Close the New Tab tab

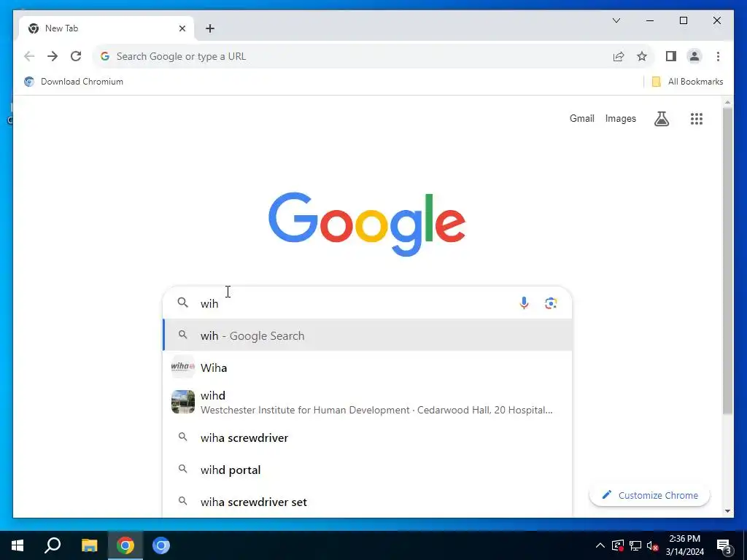coord(182,28)
